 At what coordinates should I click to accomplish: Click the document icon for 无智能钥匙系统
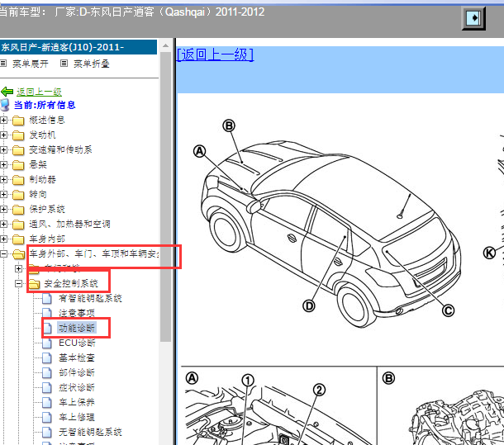(47, 432)
